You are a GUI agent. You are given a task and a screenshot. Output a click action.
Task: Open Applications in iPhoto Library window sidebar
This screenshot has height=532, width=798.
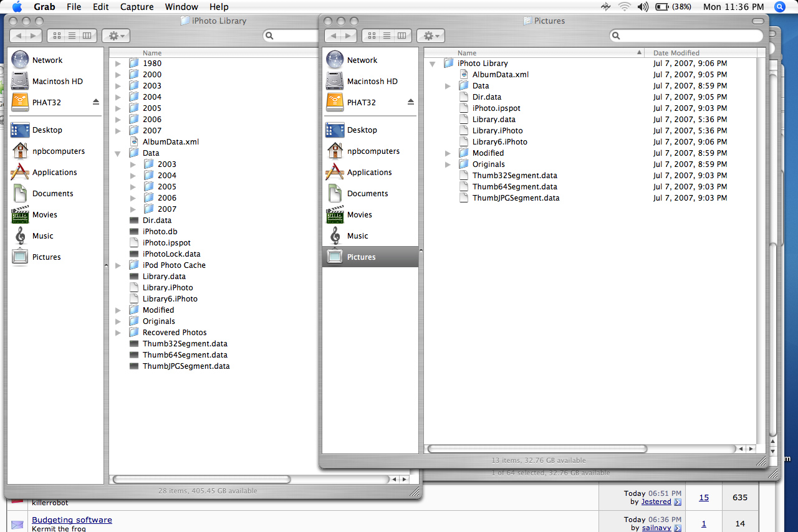(x=44, y=173)
